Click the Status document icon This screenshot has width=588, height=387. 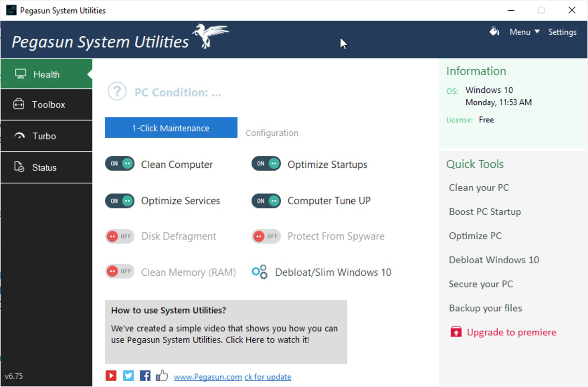pos(19,167)
